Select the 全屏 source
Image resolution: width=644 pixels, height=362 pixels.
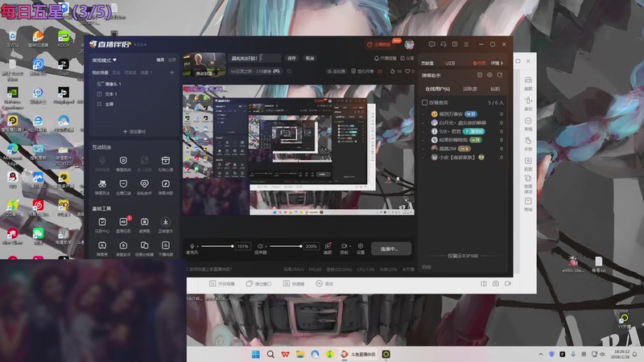[105, 105]
